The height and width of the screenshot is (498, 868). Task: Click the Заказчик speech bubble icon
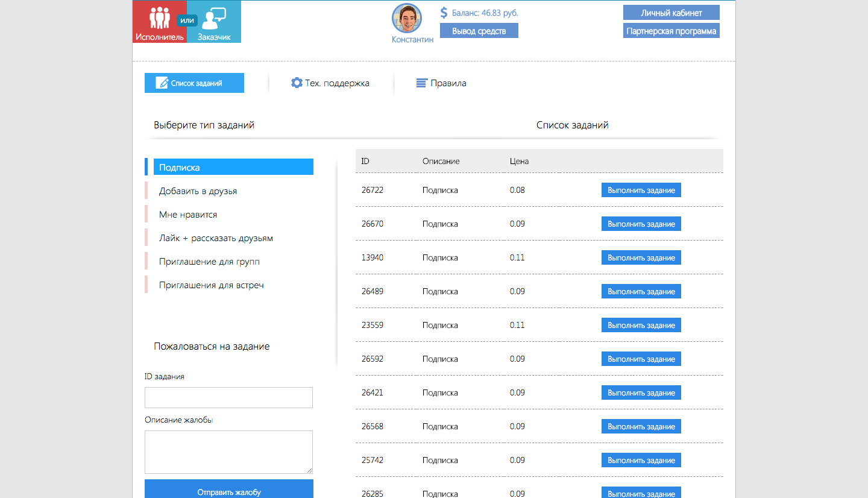point(214,19)
